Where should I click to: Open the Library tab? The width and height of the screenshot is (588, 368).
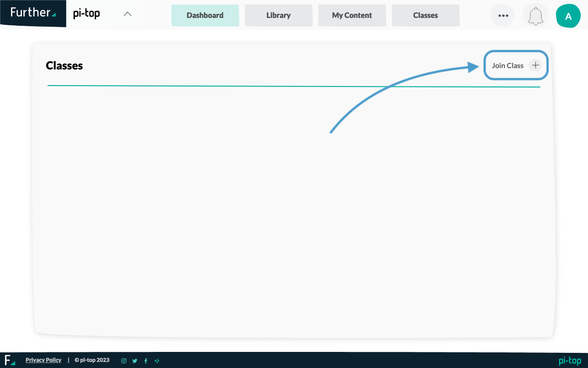pos(278,15)
